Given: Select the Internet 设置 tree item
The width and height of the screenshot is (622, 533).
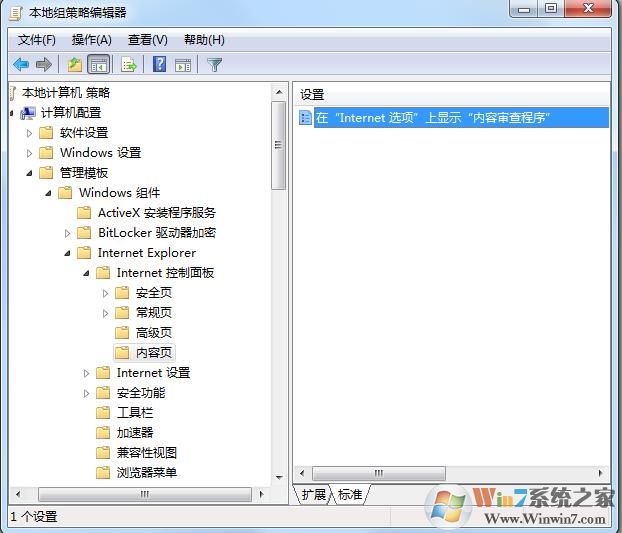Looking at the screenshot, I should (x=153, y=373).
